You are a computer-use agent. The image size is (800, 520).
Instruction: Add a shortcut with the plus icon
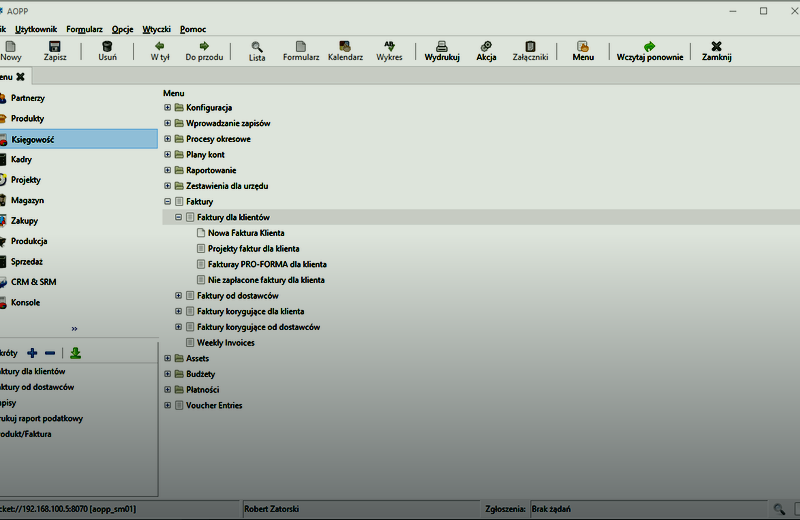pos(33,353)
